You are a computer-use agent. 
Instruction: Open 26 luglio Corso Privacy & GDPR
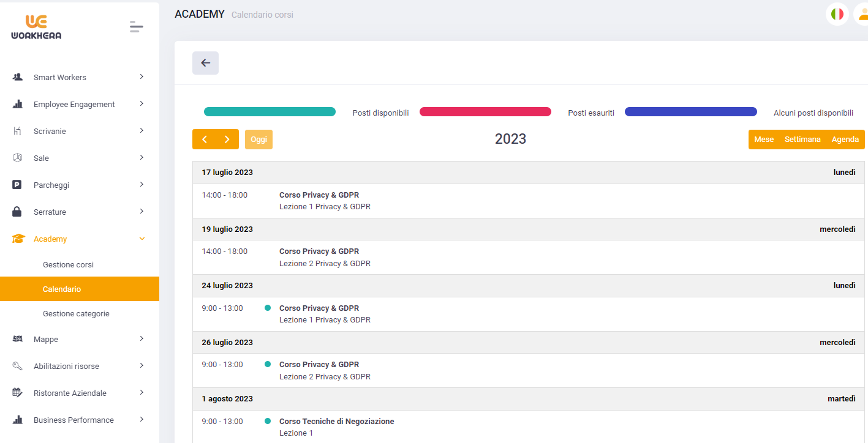[319, 365]
